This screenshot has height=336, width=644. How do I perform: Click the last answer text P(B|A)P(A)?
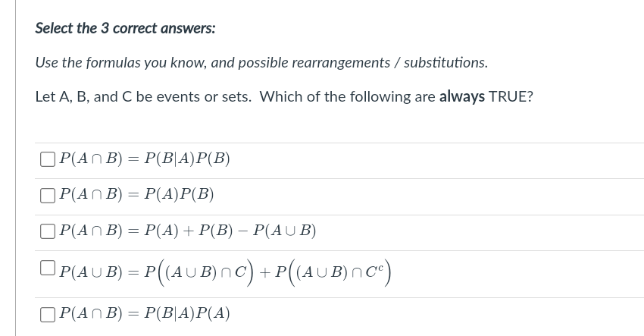(187, 313)
